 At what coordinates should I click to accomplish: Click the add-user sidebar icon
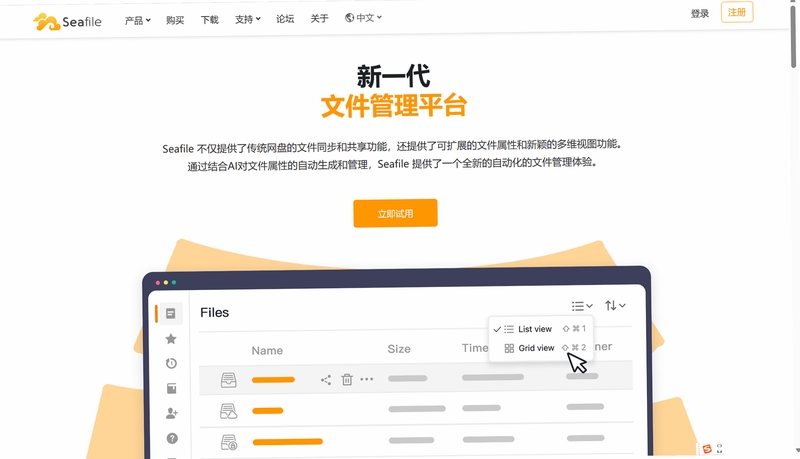point(172,413)
